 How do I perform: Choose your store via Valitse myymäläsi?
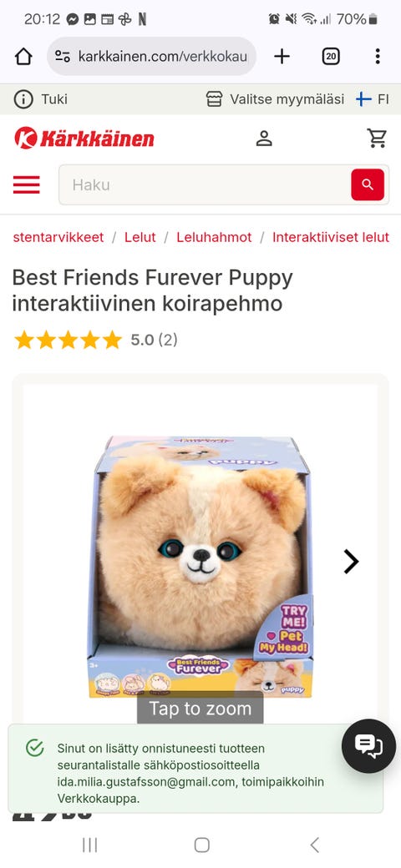point(275,99)
